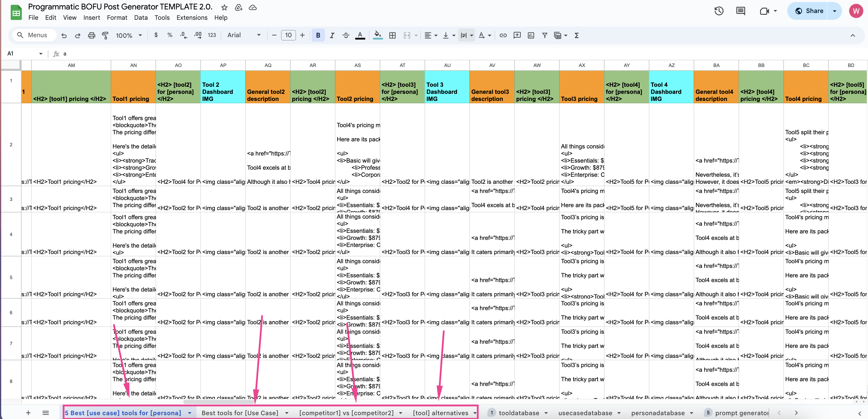
Task: Toggle bold formatting
Action: pos(318,35)
